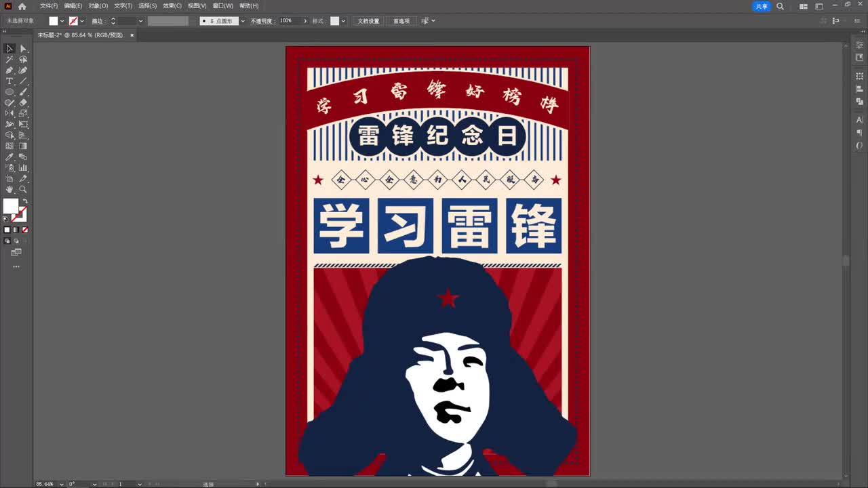Select the Gradient tool

pos(23,146)
